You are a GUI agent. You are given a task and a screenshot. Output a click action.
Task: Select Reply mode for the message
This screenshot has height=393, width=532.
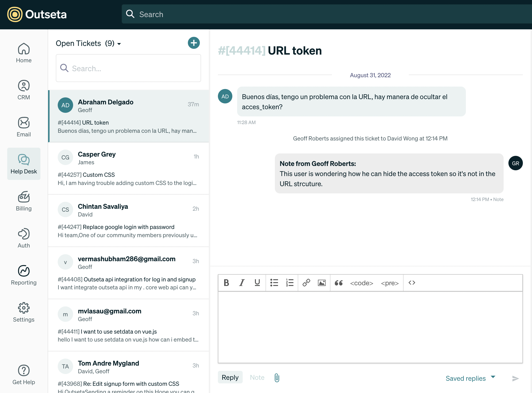[x=230, y=377]
